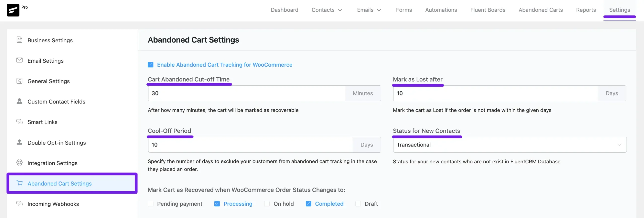
Task: Click the Emails menu label
Action: click(x=365, y=10)
